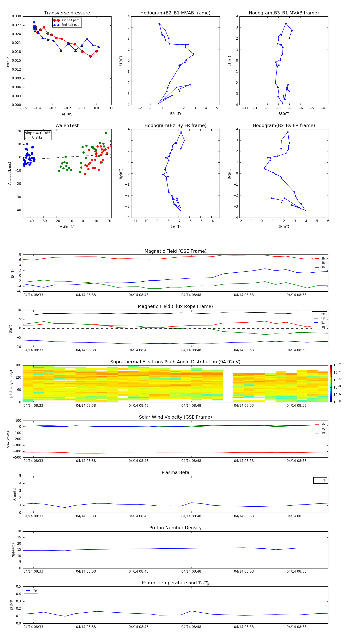Click the 'Bz(nT)' axis label
This screenshot has width=351, height=644.
tap(175, 227)
